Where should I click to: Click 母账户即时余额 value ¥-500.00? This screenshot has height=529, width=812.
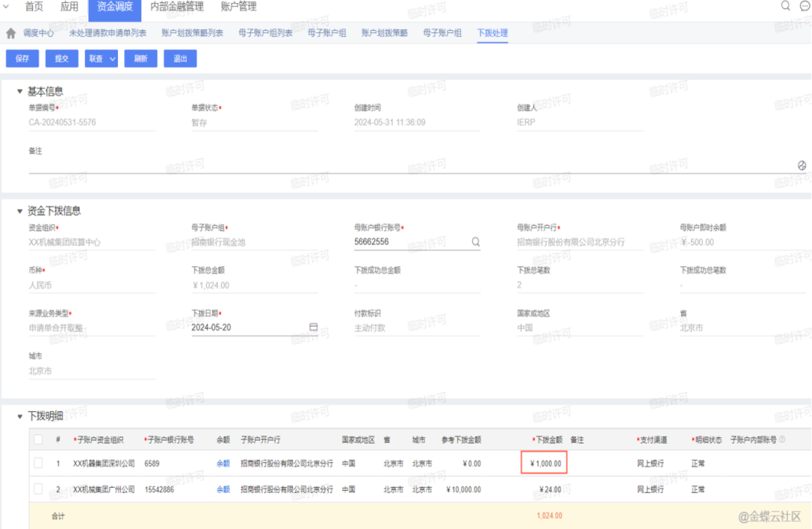(x=697, y=242)
